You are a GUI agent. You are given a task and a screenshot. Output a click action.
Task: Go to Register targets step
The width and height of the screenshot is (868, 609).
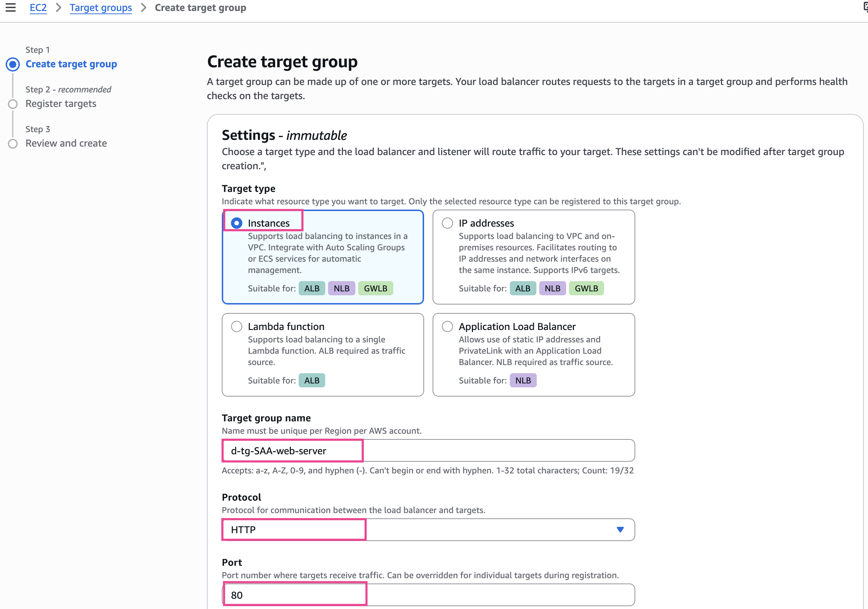61,104
